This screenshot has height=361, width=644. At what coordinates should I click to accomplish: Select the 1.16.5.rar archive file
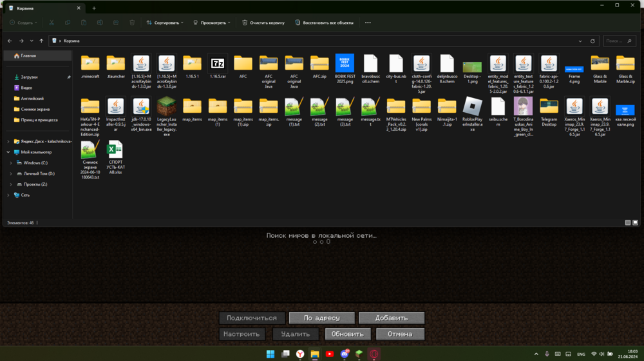click(x=217, y=66)
